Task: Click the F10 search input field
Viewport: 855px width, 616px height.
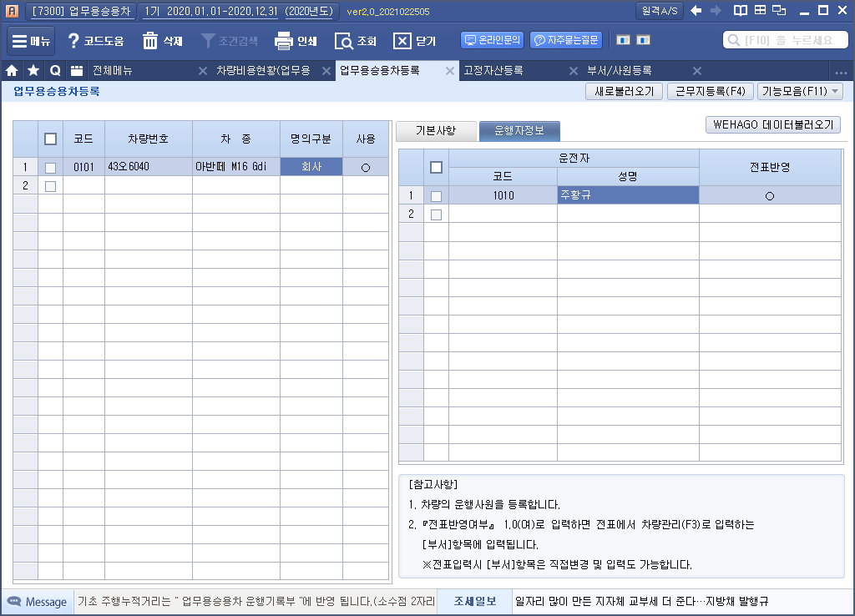Action: click(x=785, y=40)
